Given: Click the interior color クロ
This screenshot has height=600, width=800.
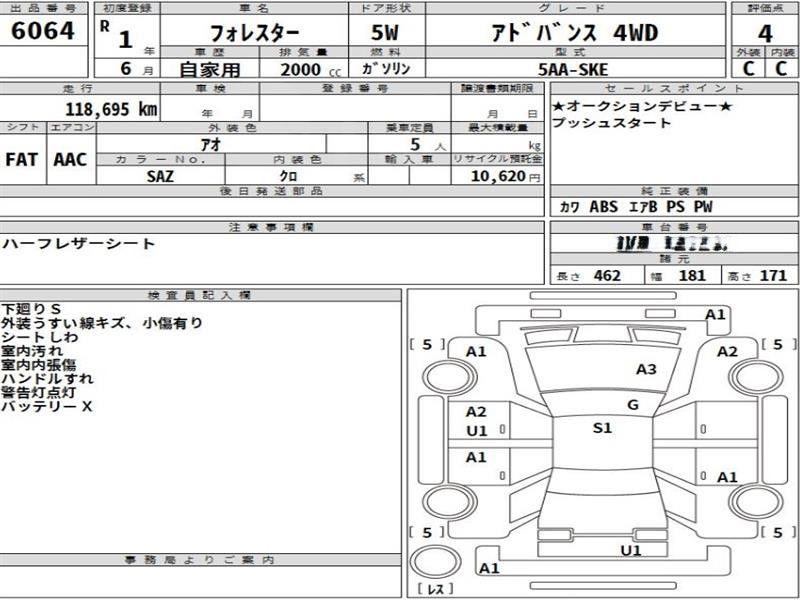Looking at the screenshot, I should tap(288, 176).
